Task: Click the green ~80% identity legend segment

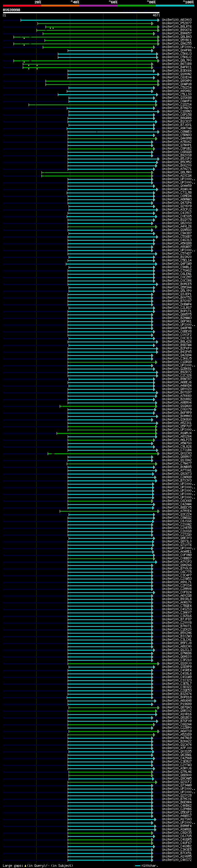Action: click(136, 6)
